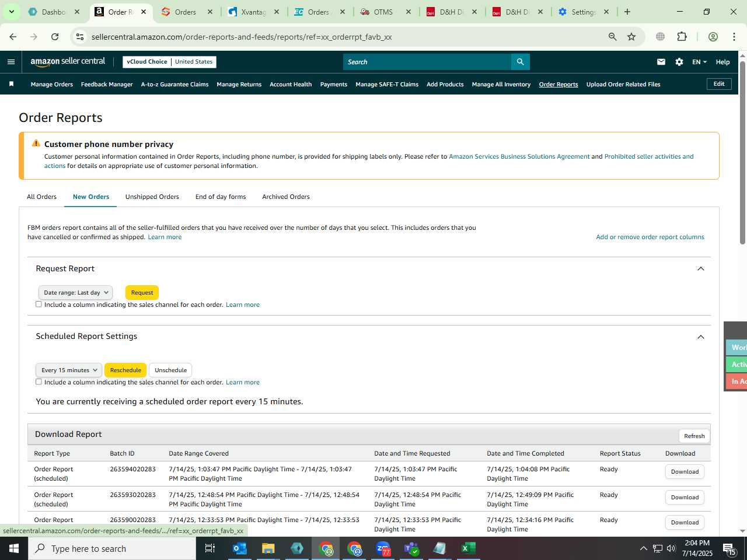The image size is (747, 560).
Task: Click the browser address bar URL
Action: point(242,37)
